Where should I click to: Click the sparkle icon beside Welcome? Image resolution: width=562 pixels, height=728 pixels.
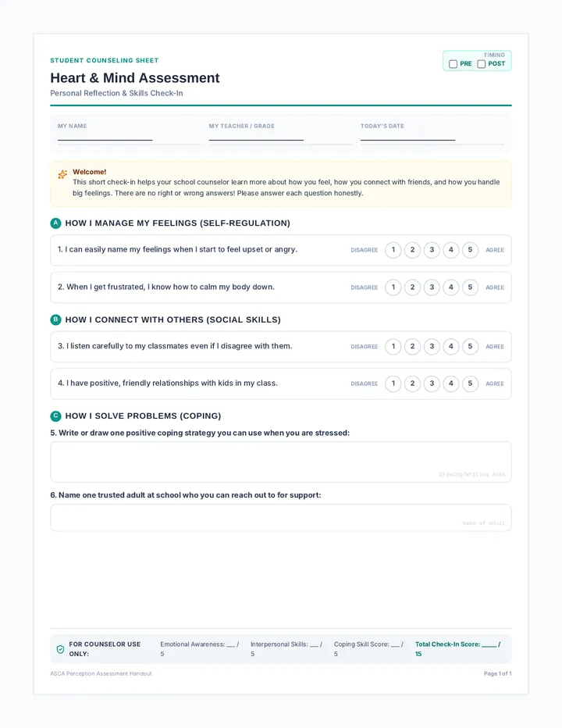pyautogui.click(x=62, y=174)
